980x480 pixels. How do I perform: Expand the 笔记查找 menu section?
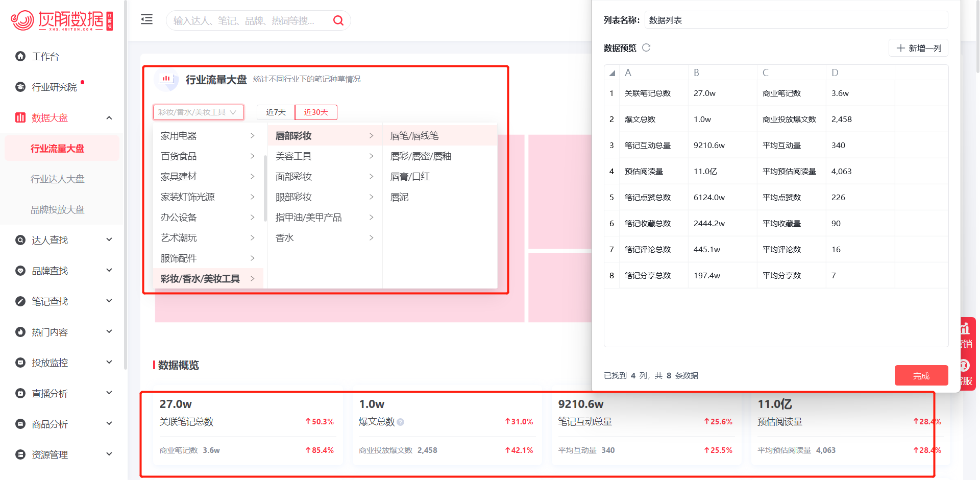(x=109, y=301)
